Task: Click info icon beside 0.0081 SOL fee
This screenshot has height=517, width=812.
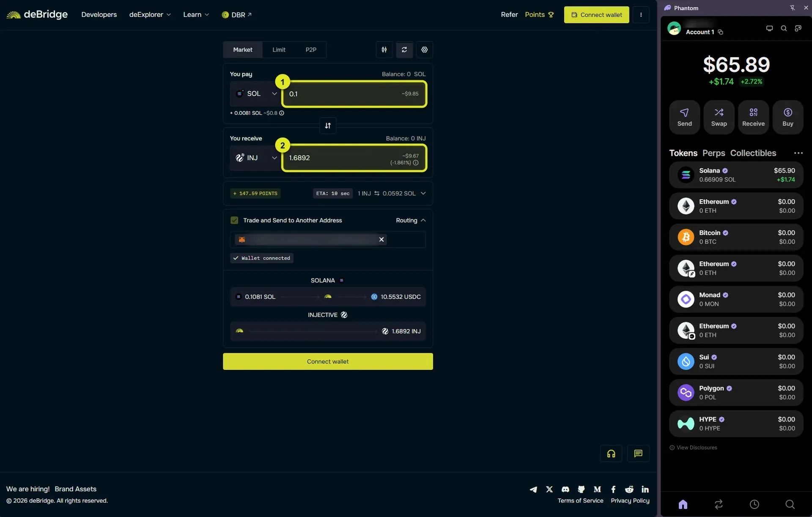Action: coord(282,113)
